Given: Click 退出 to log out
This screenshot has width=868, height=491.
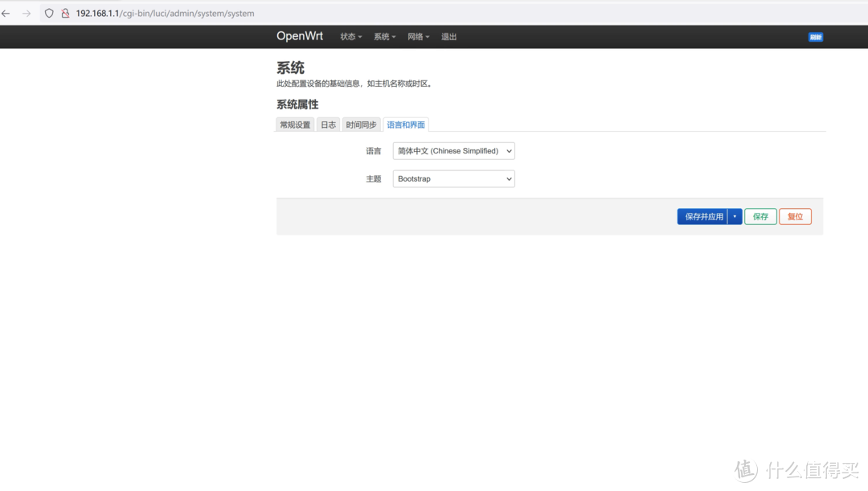Looking at the screenshot, I should [x=448, y=36].
